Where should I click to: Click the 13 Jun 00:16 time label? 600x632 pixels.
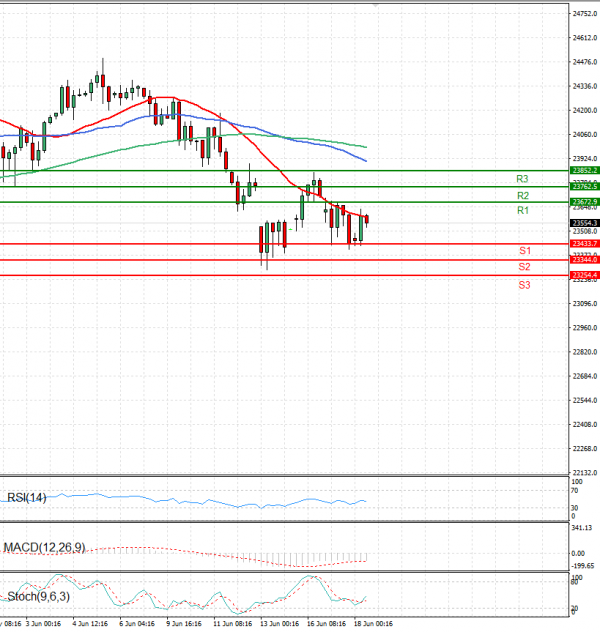coord(280,624)
